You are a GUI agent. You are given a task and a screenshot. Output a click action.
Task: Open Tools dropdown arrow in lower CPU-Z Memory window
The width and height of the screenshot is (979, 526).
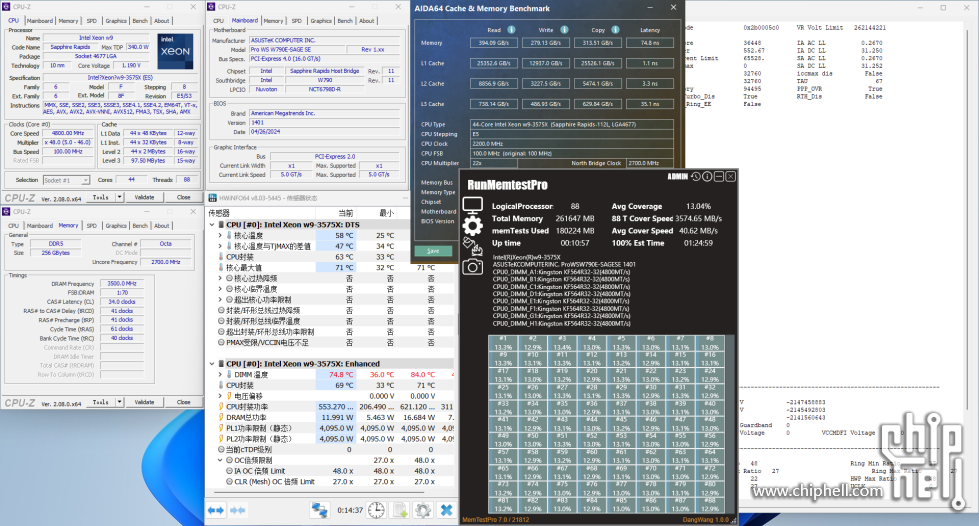[119, 402]
